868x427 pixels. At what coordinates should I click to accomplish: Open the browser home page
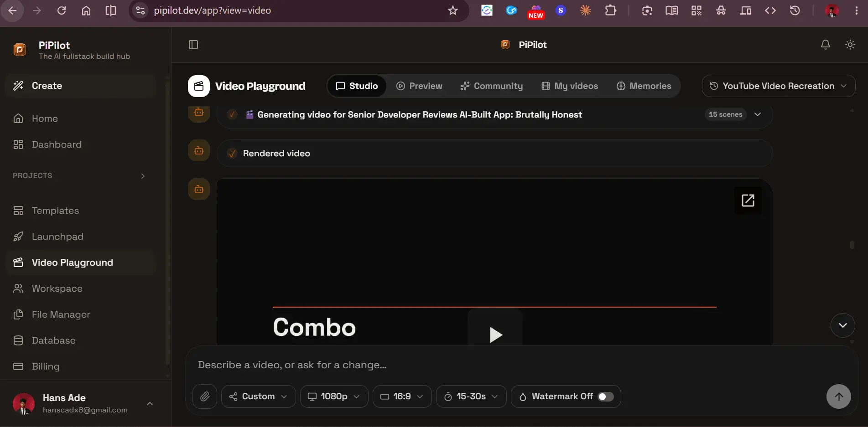click(86, 10)
